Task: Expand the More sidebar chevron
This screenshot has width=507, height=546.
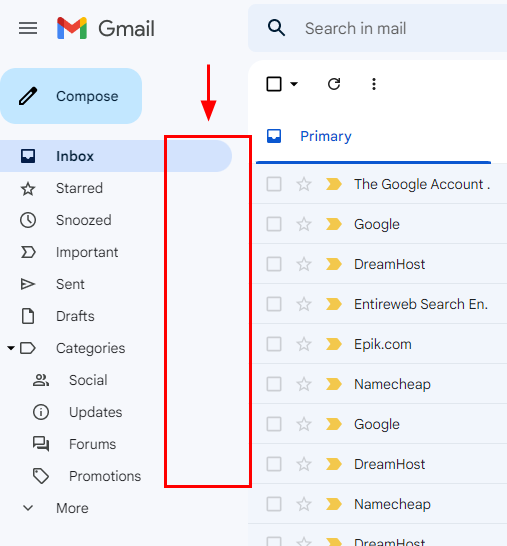Action: tap(28, 508)
